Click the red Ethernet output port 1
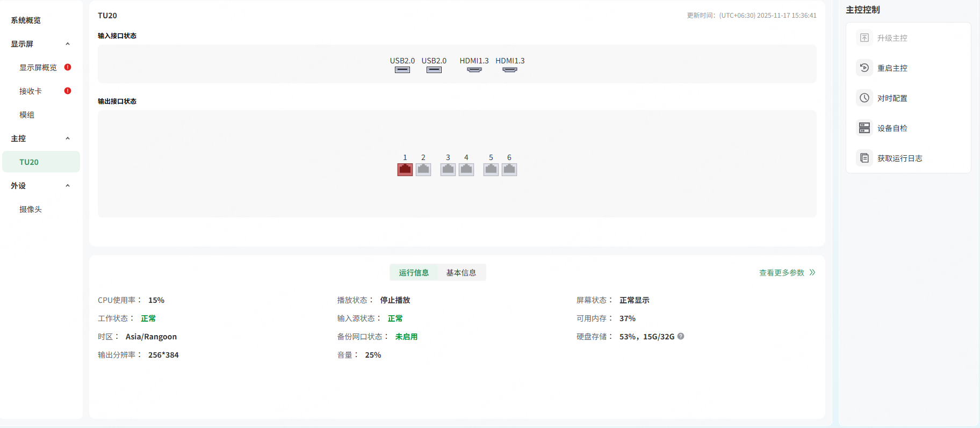980x428 pixels. pos(405,170)
